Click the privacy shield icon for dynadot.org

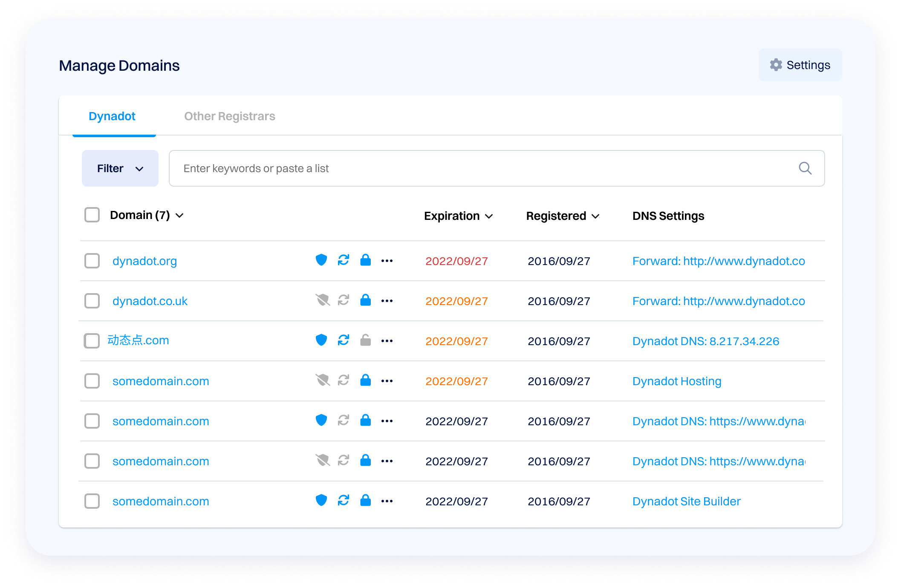click(x=321, y=260)
